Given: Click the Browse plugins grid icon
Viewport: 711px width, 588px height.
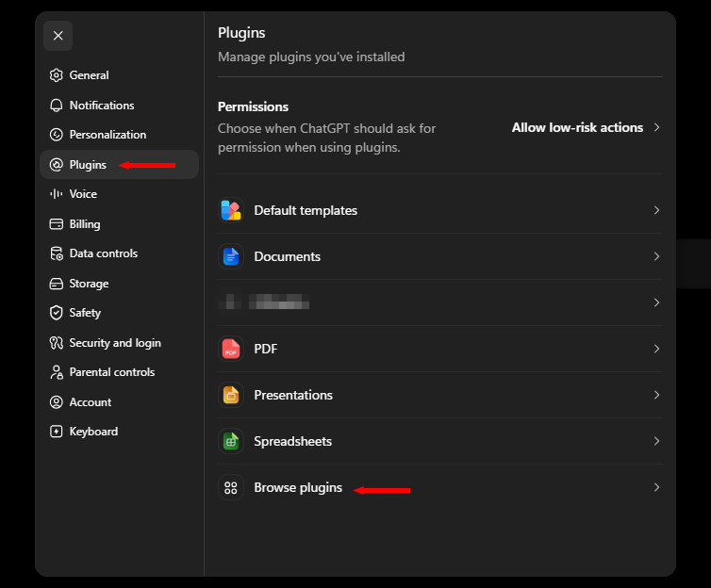Looking at the screenshot, I should [x=231, y=487].
